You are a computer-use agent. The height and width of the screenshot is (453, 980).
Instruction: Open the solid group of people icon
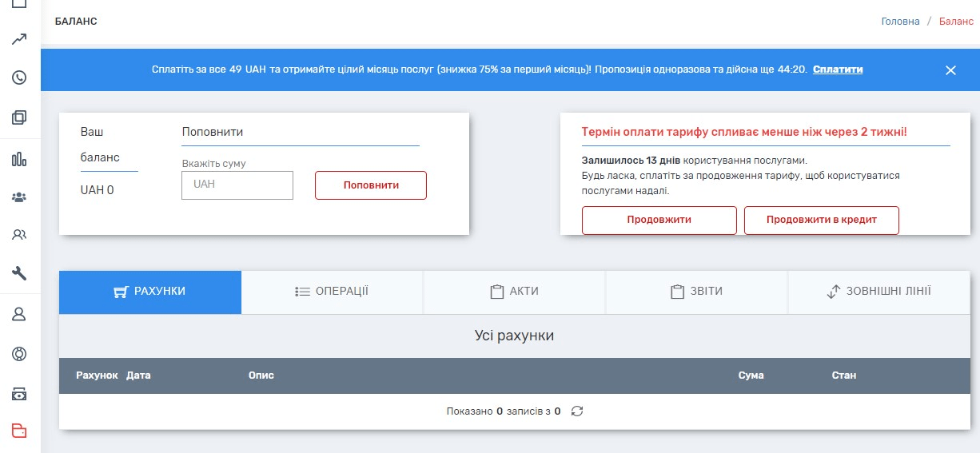coord(20,197)
